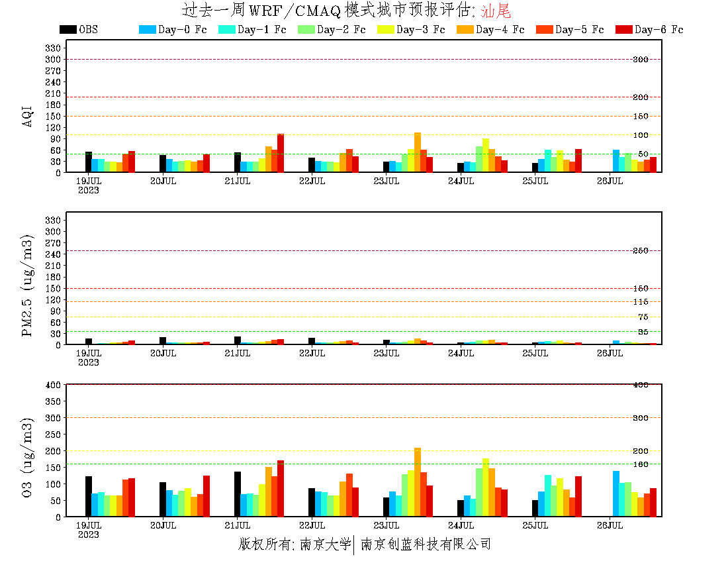Click the black OBS legend swatch

click(x=68, y=29)
